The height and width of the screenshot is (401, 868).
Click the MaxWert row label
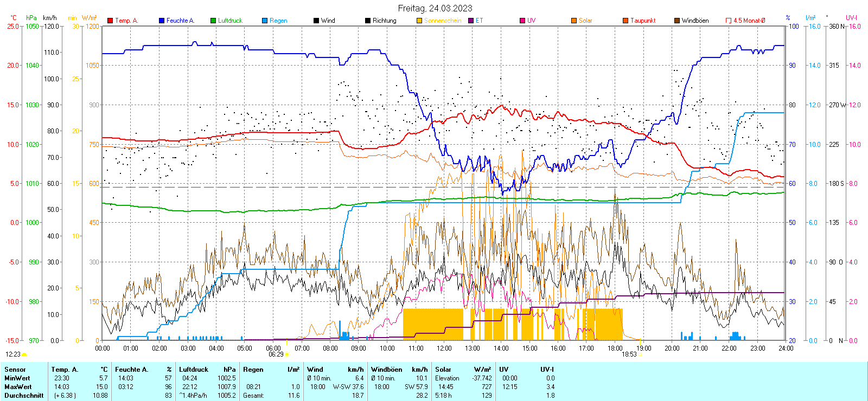click(18, 387)
